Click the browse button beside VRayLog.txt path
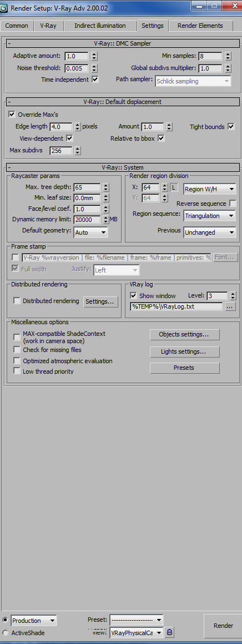This screenshot has height=644, width=242. pyautogui.click(x=230, y=306)
